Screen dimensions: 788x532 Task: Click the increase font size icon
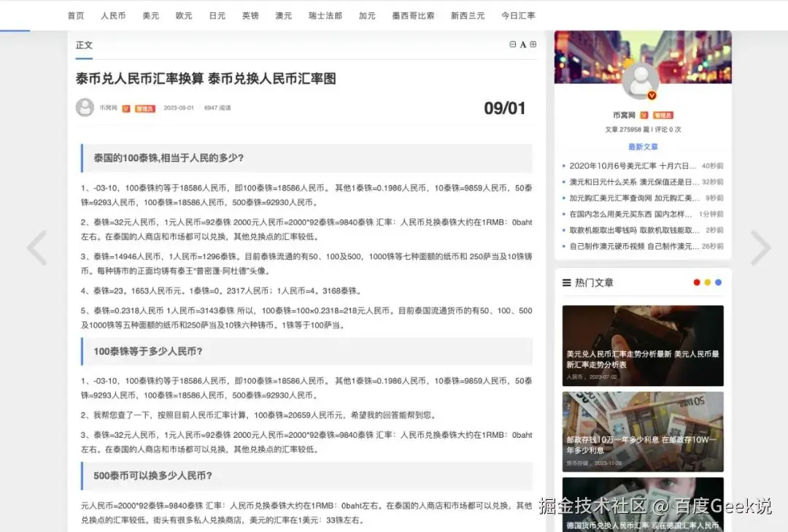[533, 44]
